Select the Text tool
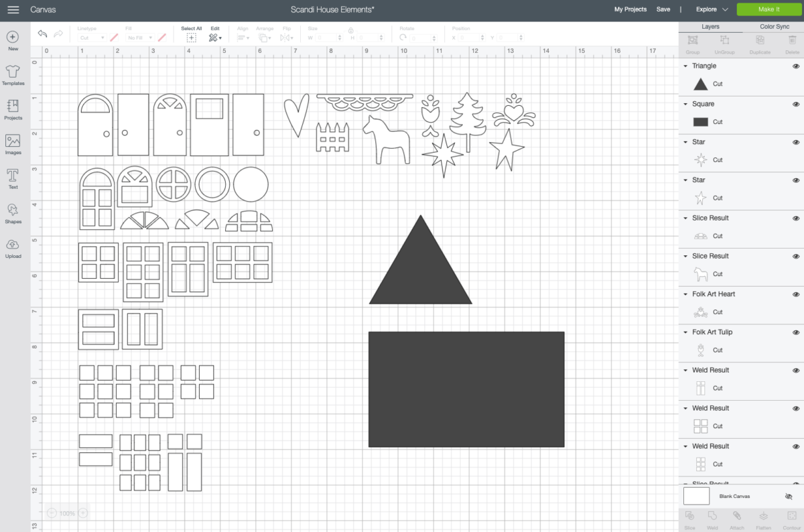 [13, 179]
